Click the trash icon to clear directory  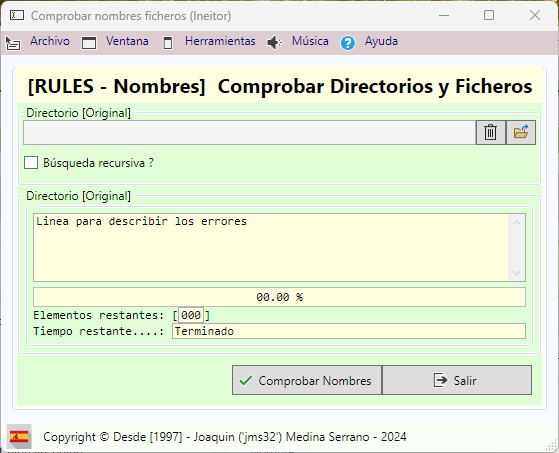491,132
